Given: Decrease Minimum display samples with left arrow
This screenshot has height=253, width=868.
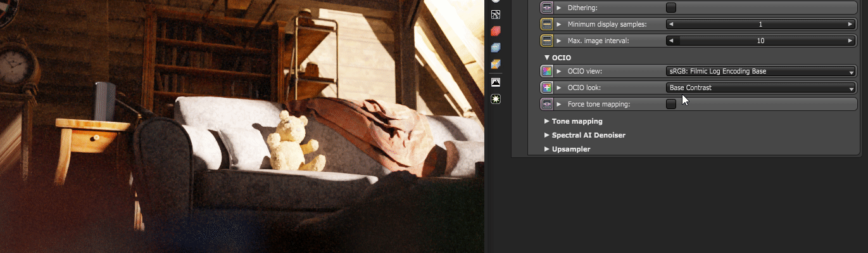Looking at the screenshot, I should point(672,24).
